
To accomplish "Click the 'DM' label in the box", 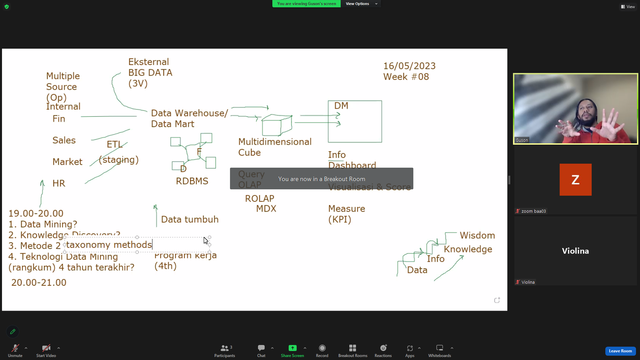I will point(341,106).
